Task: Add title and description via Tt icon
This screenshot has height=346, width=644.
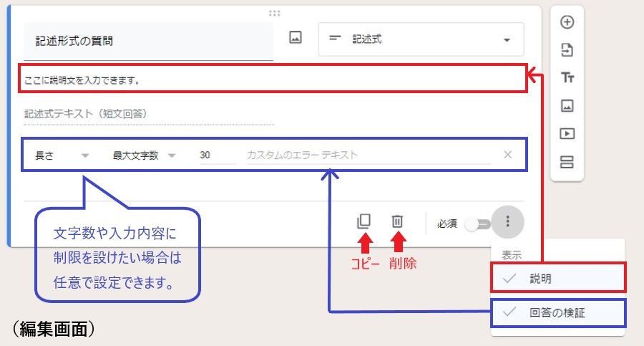Action: pyautogui.click(x=567, y=77)
